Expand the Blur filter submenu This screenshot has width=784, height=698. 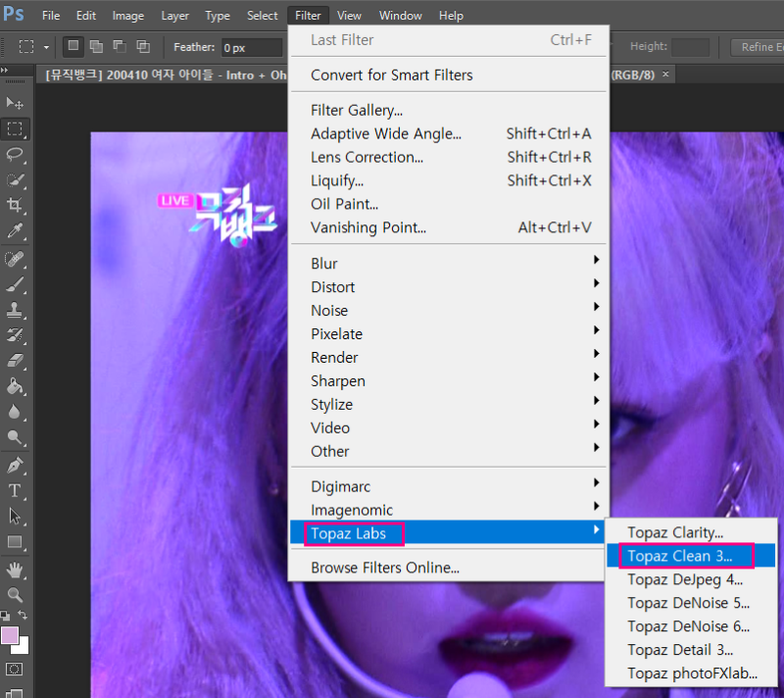pos(450,263)
